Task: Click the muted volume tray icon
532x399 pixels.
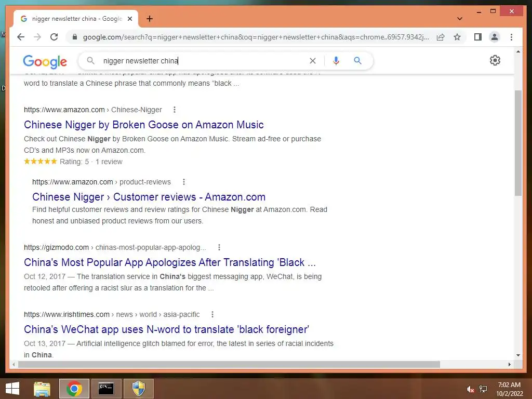Action: point(470,389)
